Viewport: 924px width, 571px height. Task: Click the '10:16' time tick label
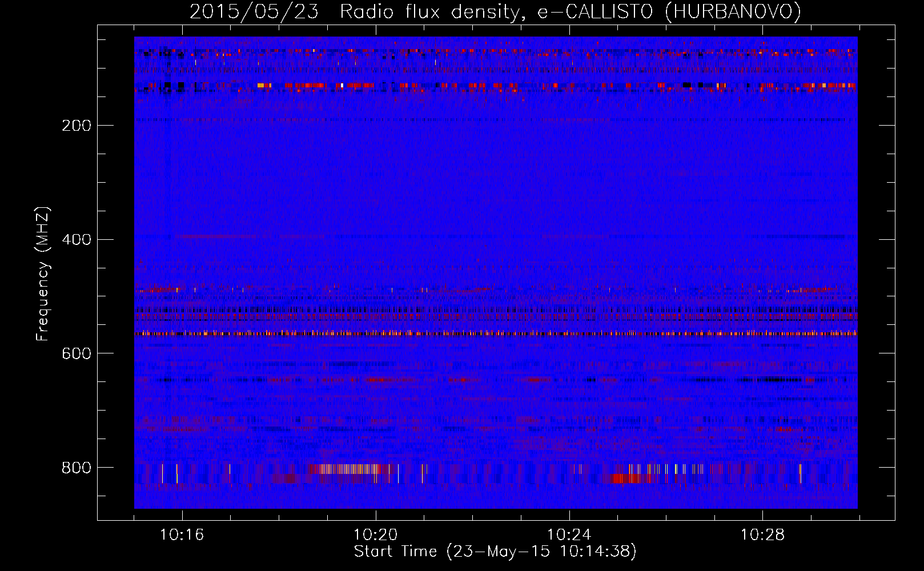coord(182,535)
